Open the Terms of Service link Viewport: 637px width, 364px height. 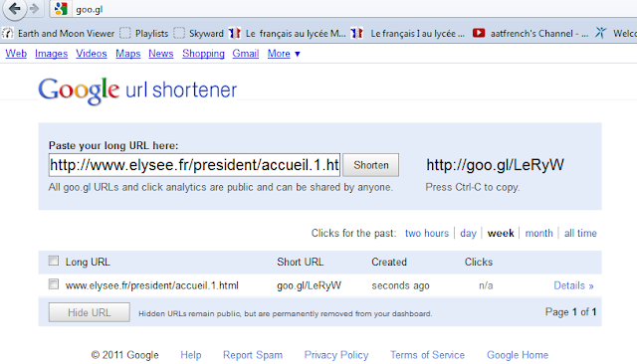coord(427,355)
